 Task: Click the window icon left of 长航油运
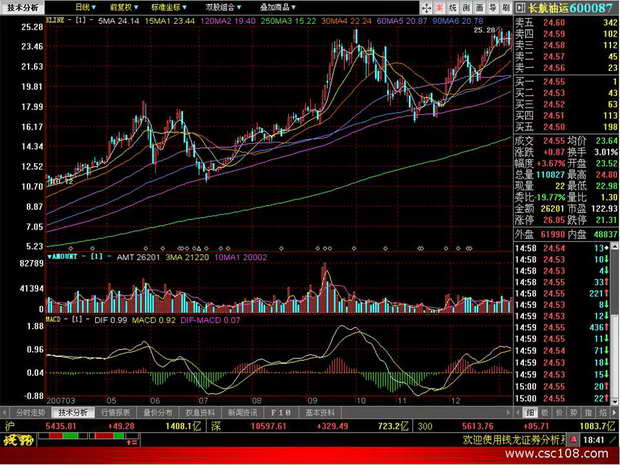pyautogui.click(x=520, y=8)
